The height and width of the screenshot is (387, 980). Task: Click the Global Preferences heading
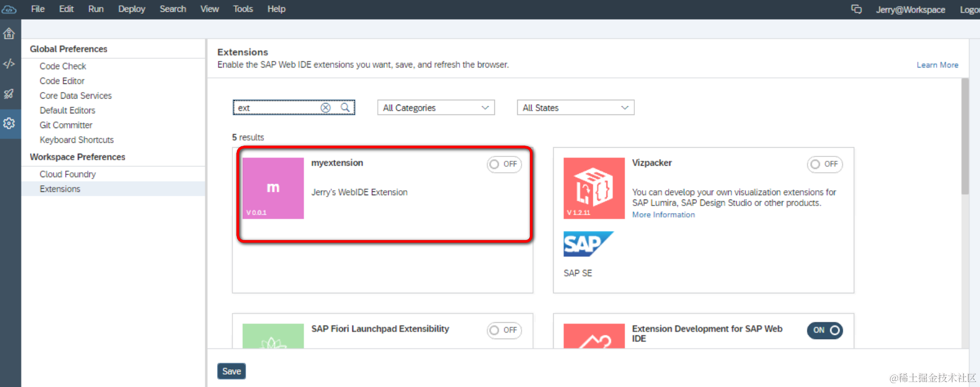pyautogui.click(x=69, y=49)
